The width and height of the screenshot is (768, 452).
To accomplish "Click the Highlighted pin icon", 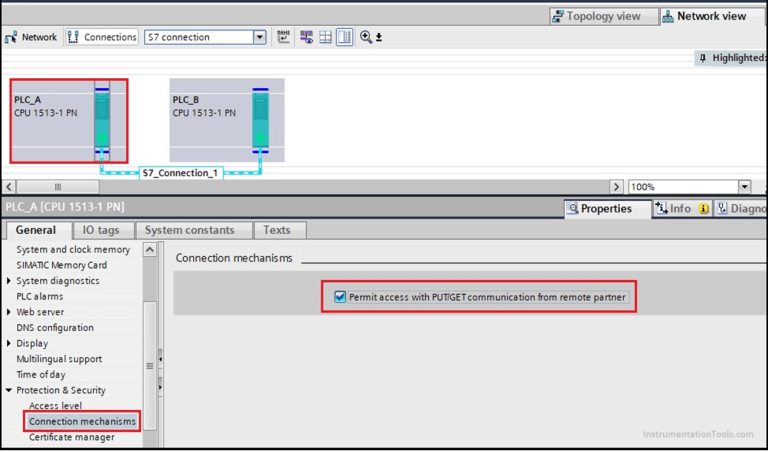I will [x=703, y=58].
